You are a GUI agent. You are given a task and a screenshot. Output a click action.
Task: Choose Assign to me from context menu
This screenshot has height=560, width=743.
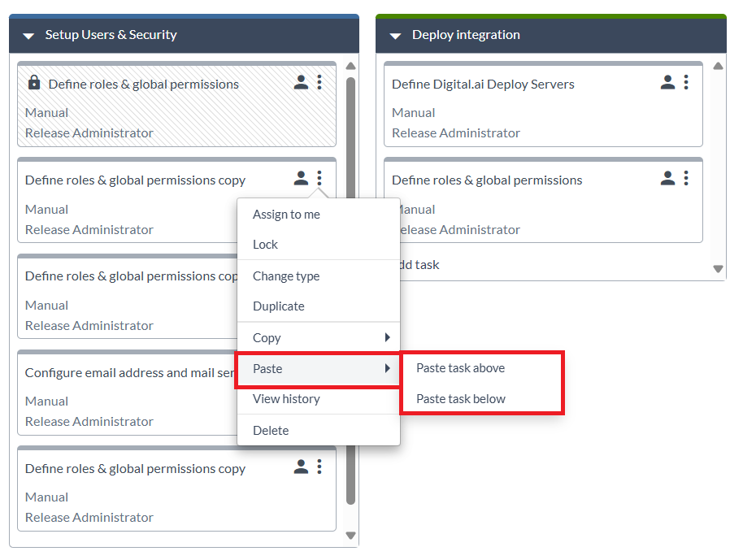point(286,215)
